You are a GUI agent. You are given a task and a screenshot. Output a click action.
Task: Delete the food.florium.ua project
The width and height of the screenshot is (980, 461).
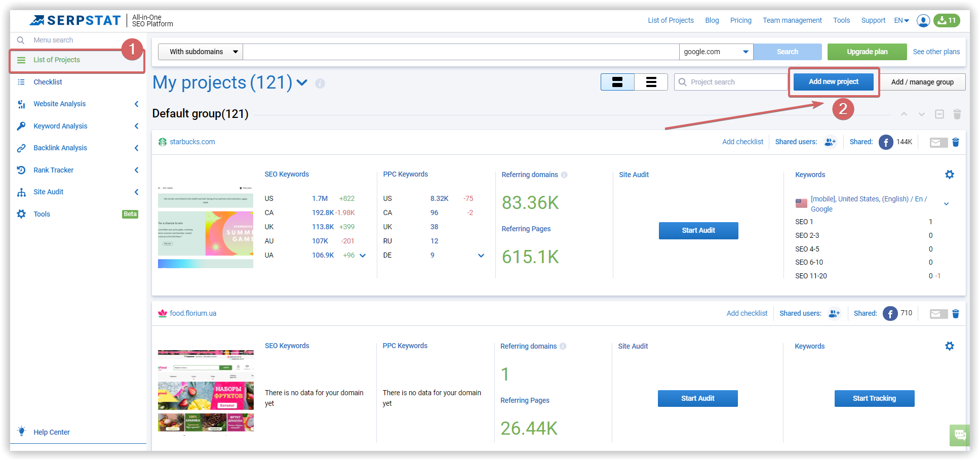click(x=956, y=314)
